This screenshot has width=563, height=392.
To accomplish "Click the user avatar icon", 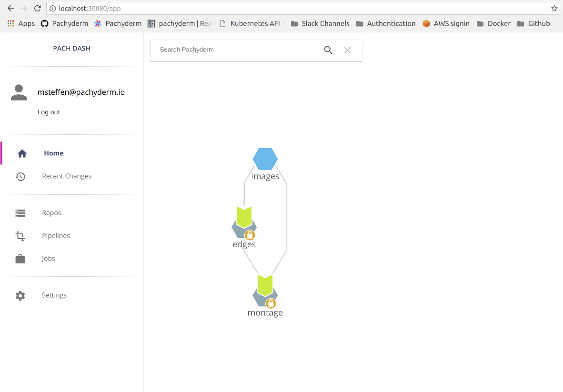I will (19, 92).
